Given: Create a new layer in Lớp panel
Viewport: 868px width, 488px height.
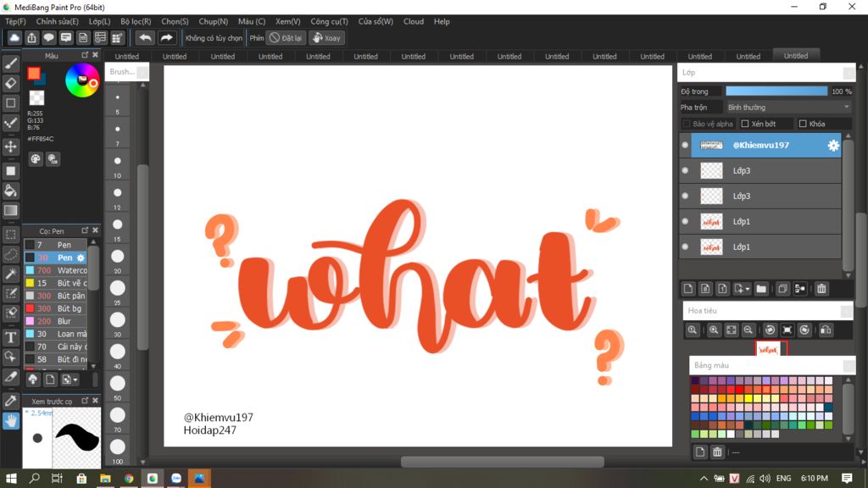Looking at the screenshot, I should [688, 289].
